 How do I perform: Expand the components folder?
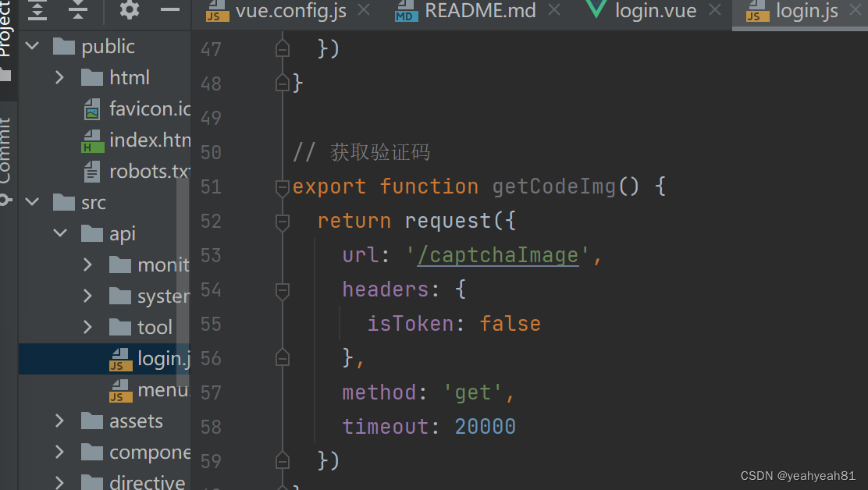click(x=60, y=452)
